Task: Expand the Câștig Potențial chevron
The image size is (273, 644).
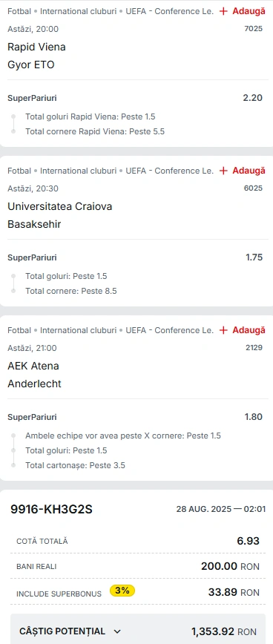Action: [117, 631]
